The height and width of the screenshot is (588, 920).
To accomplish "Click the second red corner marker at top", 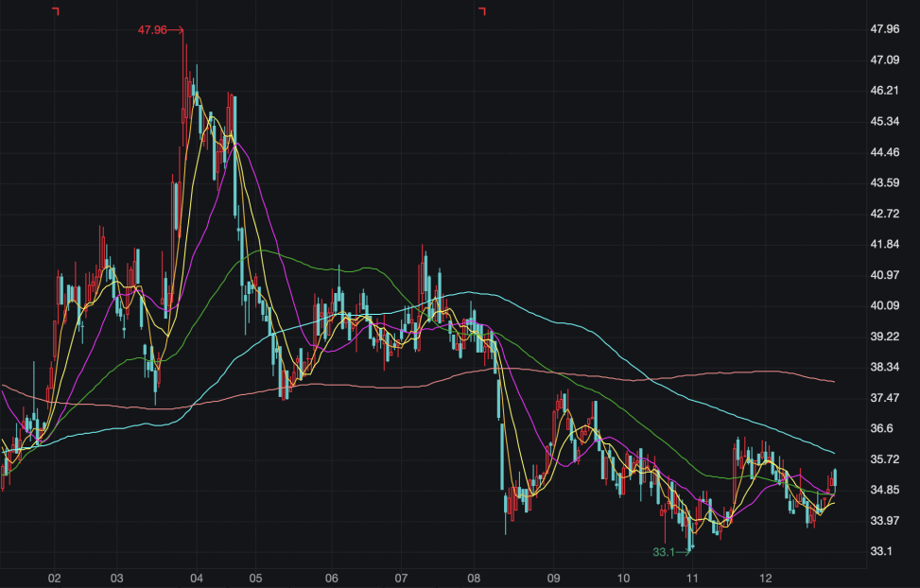I will (482, 10).
